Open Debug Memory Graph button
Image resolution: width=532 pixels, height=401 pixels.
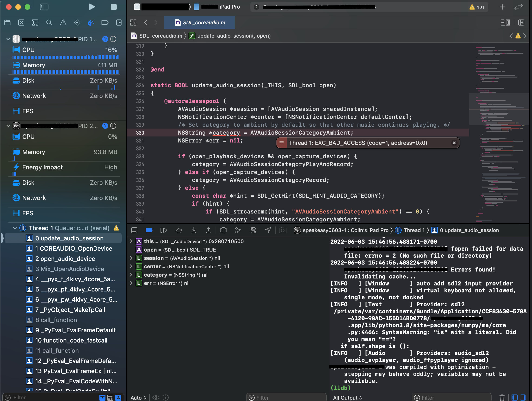coord(238,230)
